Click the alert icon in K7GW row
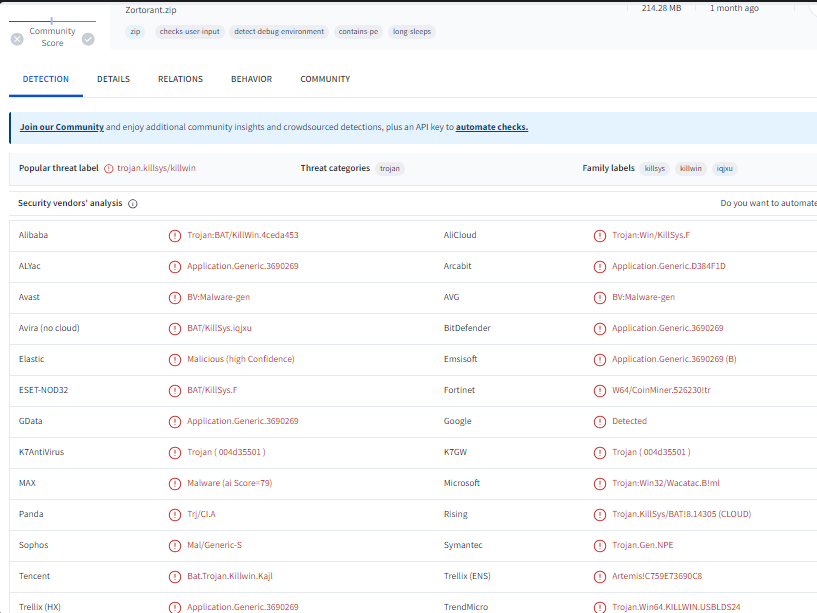817x613 pixels. [600, 452]
